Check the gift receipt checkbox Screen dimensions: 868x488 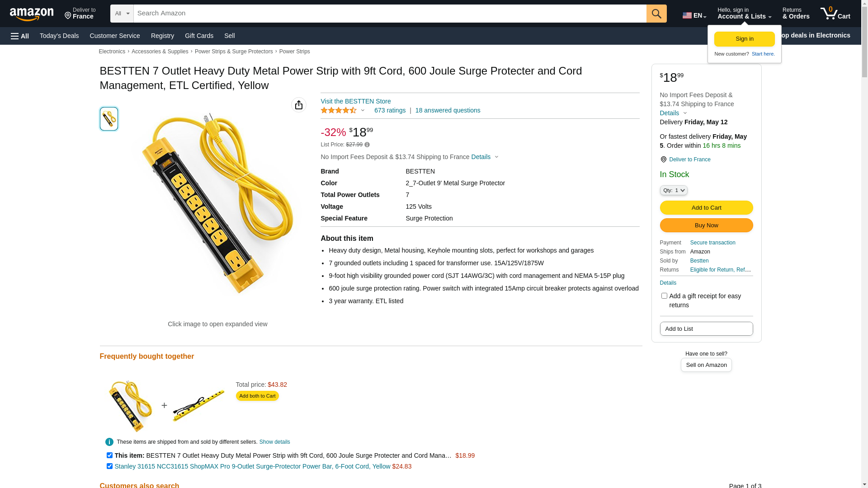(664, 296)
